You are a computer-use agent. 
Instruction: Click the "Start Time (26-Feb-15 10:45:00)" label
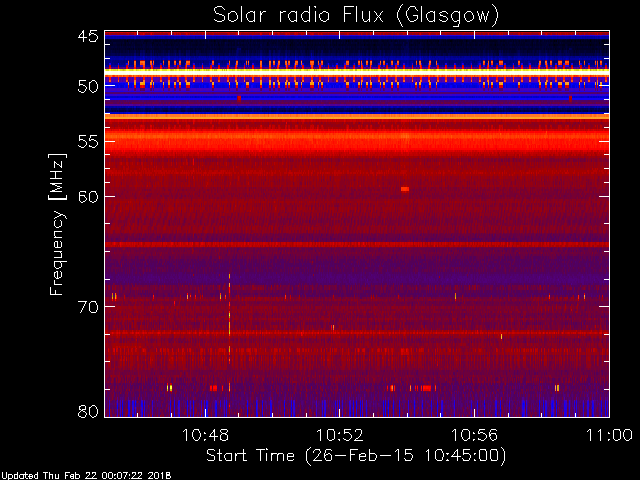click(356, 456)
